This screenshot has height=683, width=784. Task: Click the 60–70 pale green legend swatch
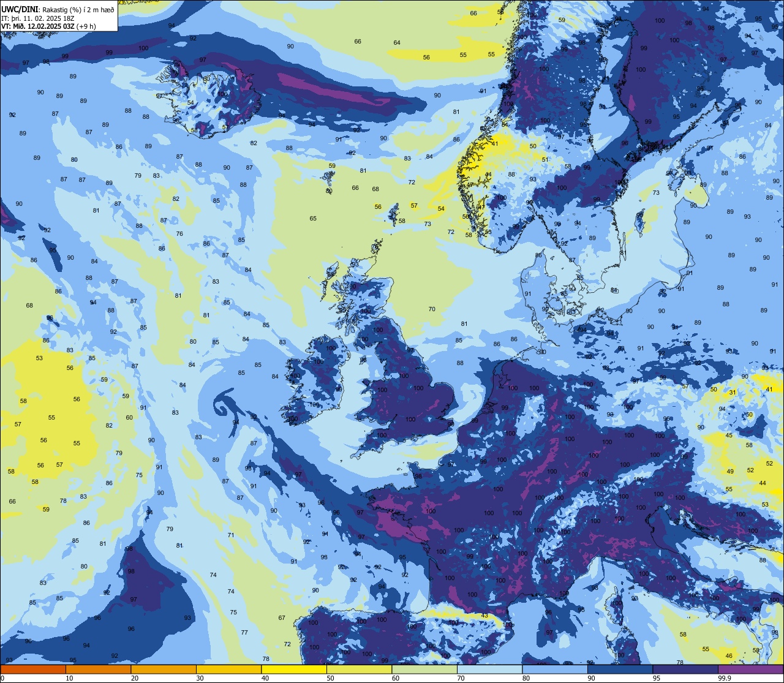click(x=424, y=669)
